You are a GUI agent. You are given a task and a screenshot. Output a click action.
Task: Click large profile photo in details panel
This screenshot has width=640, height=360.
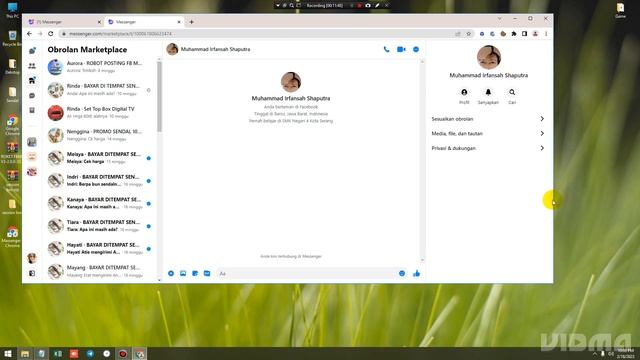tap(489, 57)
